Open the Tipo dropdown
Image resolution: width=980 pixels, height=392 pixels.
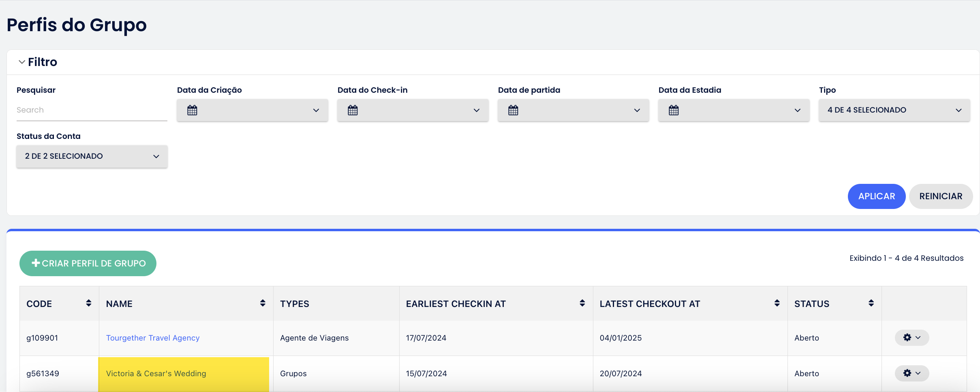click(x=894, y=110)
